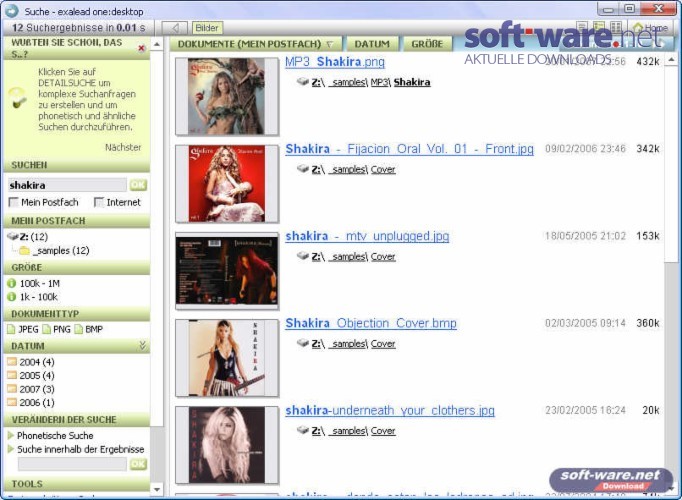Filter by PNG document type
This screenshot has height=500, width=682.
pyautogui.click(x=57, y=330)
